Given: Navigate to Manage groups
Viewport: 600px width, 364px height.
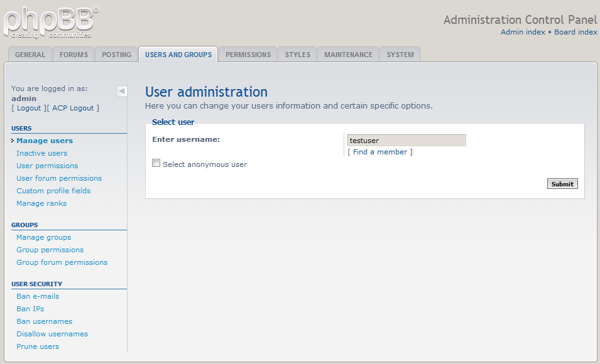Looking at the screenshot, I should 43,237.
